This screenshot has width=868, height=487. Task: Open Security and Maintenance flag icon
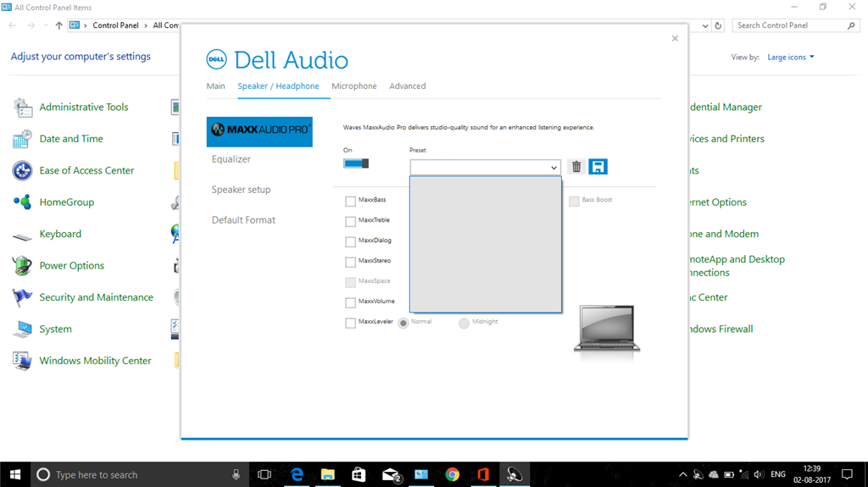[x=23, y=297]
